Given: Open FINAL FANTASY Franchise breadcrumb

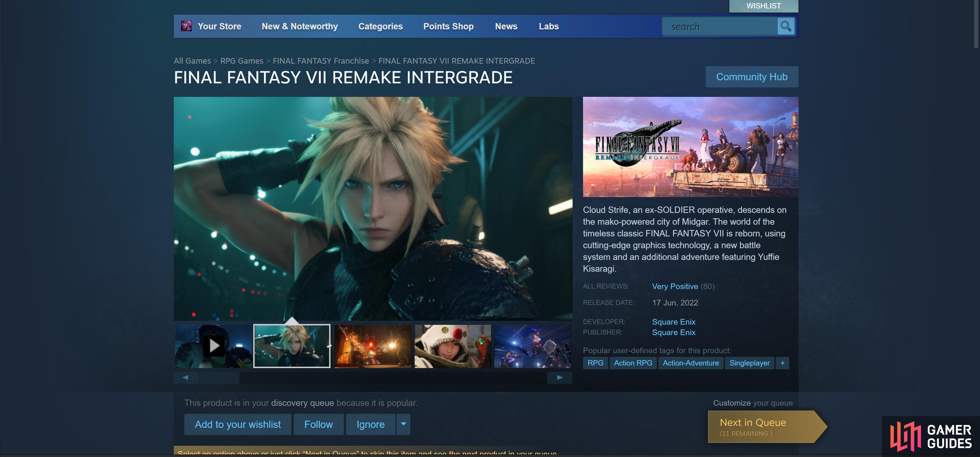Looking at the screenshot, I should pos(321,61).
